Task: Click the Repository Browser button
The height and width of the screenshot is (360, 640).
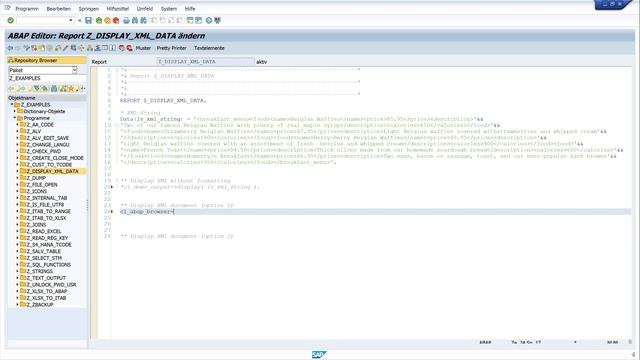Action: 47,60
